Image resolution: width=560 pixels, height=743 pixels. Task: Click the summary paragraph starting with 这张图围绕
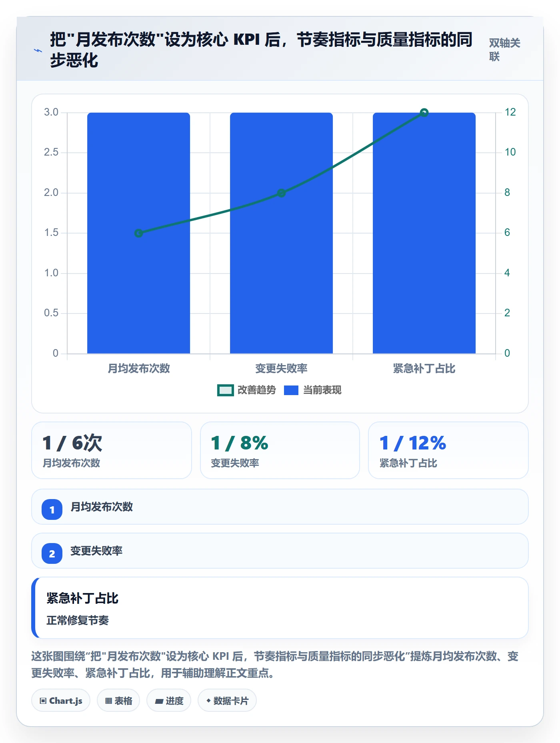275,665
